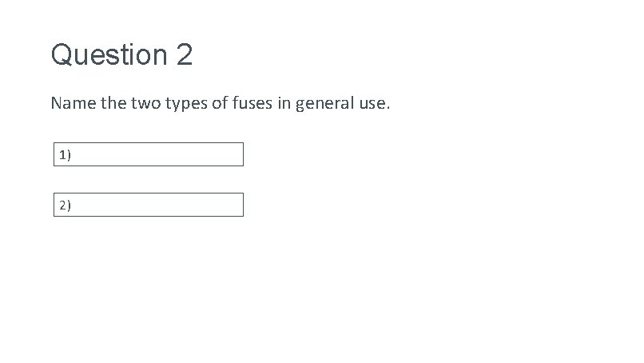Click the word 'Name' starting the prompt
The height and width of the screenshot is (363, 644).
[70, 103]
